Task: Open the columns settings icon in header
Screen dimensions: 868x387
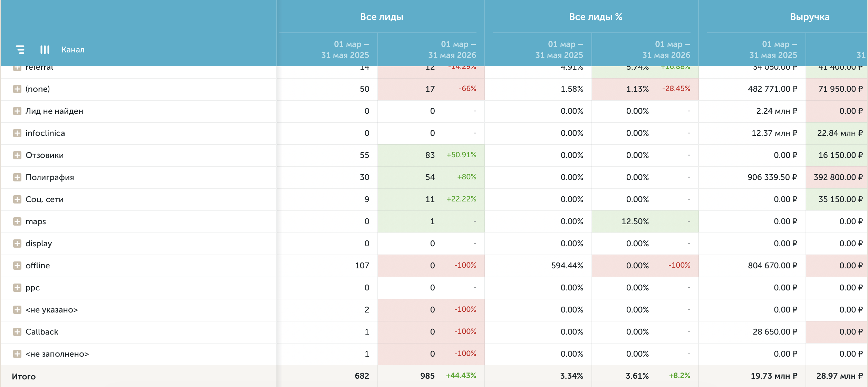Action: [x=45, y=50]
